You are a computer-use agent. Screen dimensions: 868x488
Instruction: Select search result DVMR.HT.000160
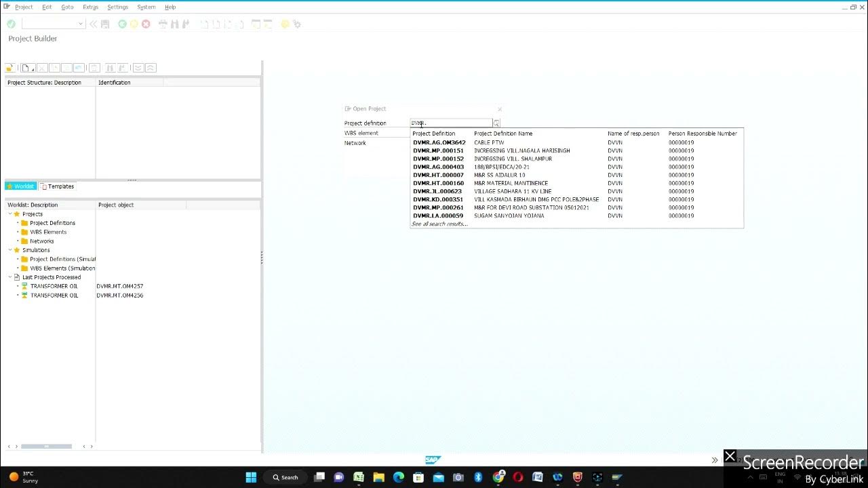coord(576,183)
